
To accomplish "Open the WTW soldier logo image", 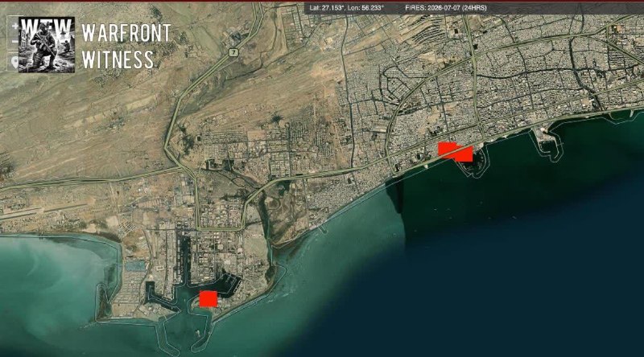I will (x=47, y=45).
